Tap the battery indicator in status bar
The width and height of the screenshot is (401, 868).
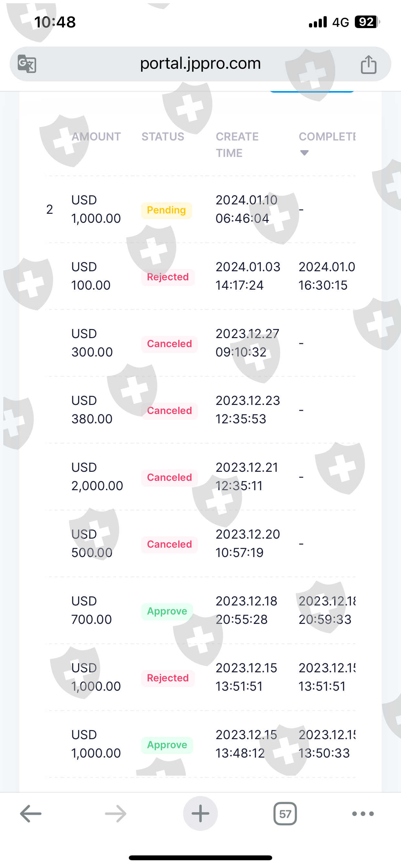tap(367, 22)
